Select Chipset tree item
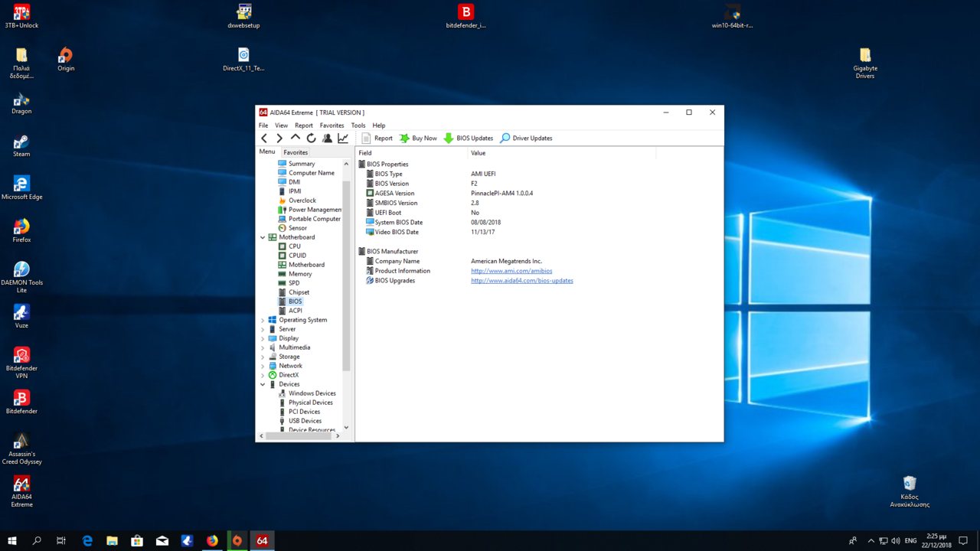Image resolution: width=980 pixels, height=551 pixels. (x=299, y=292)
